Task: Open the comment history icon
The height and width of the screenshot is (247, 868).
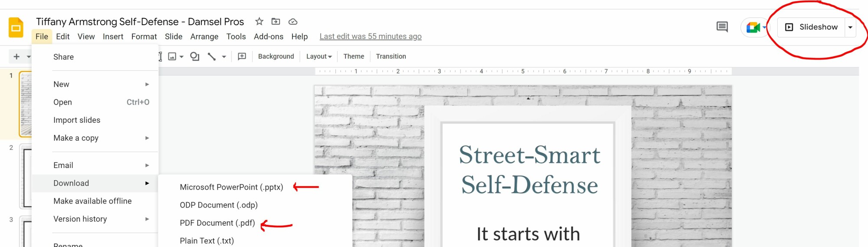Action: click(x=722, y=27)
